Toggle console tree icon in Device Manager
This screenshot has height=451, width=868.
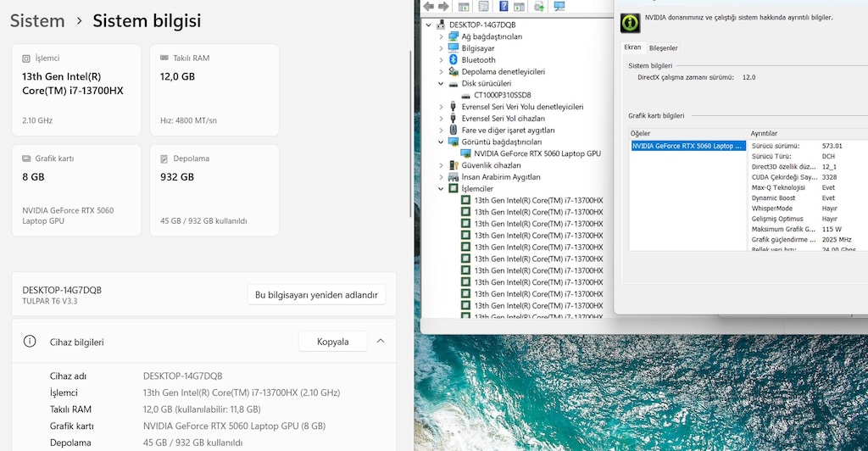464,6
